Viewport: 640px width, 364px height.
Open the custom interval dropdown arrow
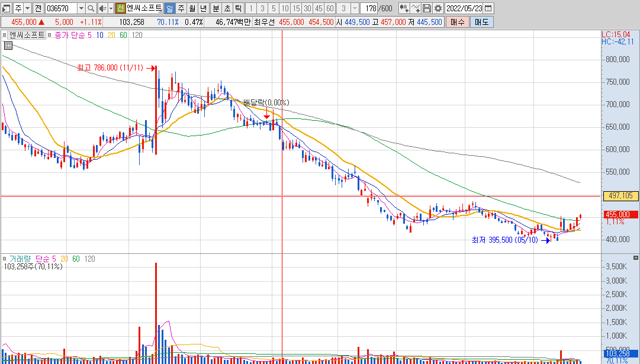(x=355, y=8)
